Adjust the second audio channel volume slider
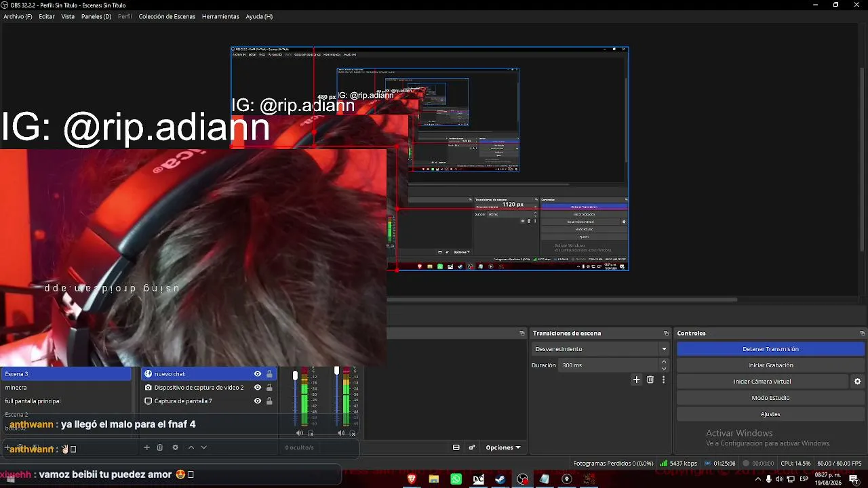 336,371
